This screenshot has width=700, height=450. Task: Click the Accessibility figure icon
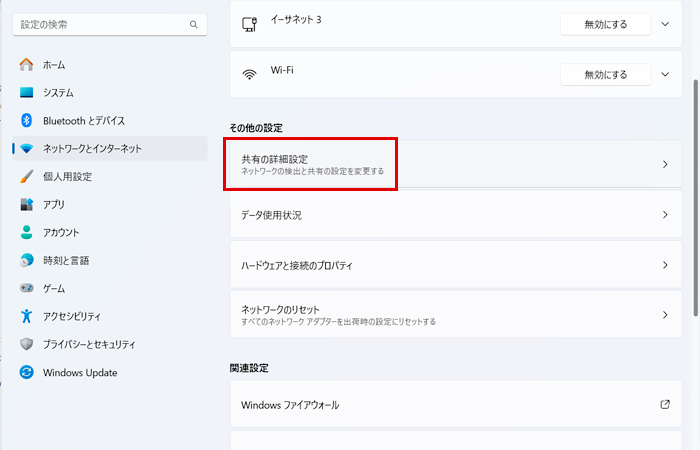[26, 316]
